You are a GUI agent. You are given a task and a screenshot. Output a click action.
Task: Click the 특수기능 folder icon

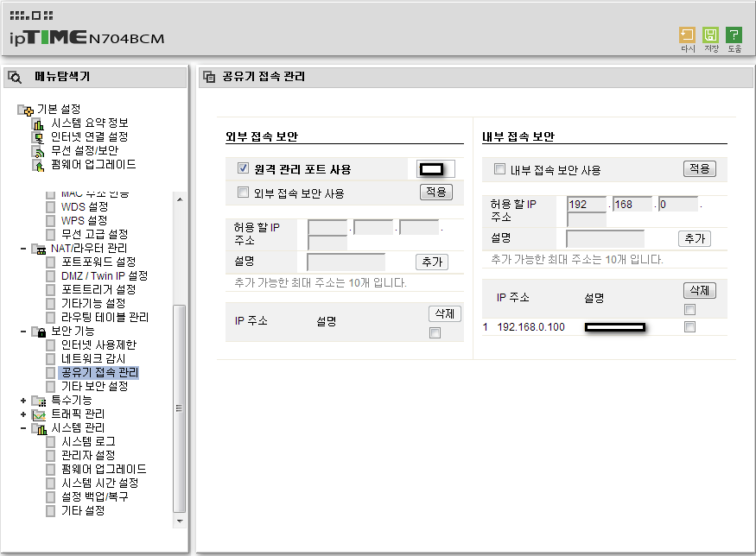coord(39,401)
